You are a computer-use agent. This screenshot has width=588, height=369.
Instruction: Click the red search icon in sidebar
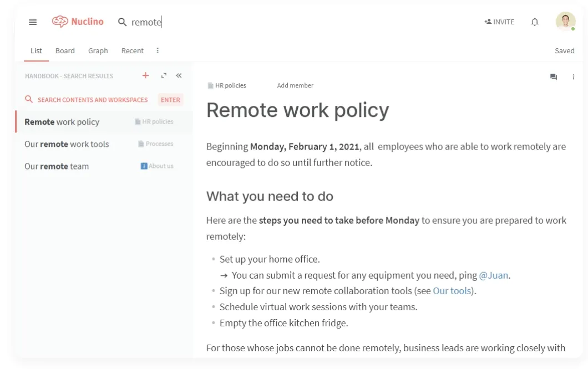(x=29, y=99)
